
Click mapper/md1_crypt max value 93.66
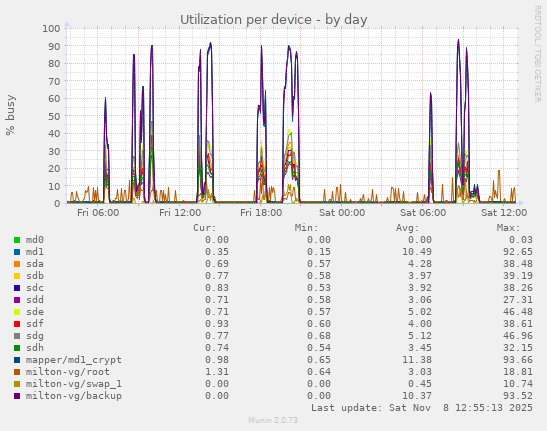click(x=518, y=360)
